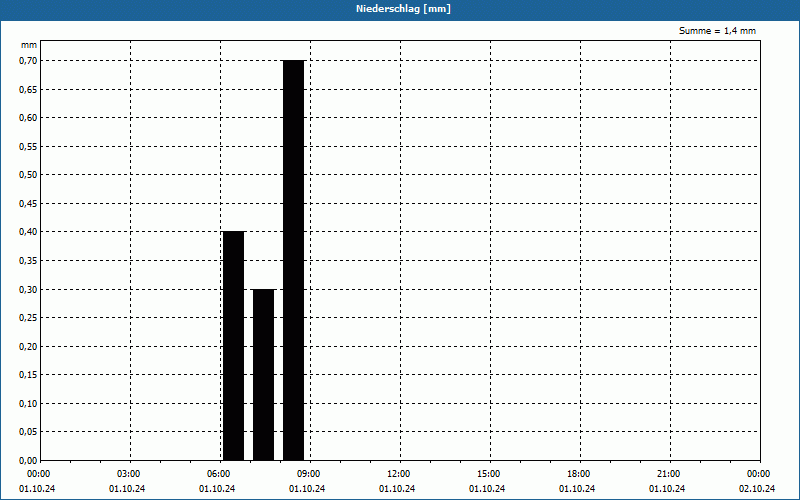Select the tallest bar reaching 0,70 mm
Screen dimensions: 800x500
pos(293,260)
